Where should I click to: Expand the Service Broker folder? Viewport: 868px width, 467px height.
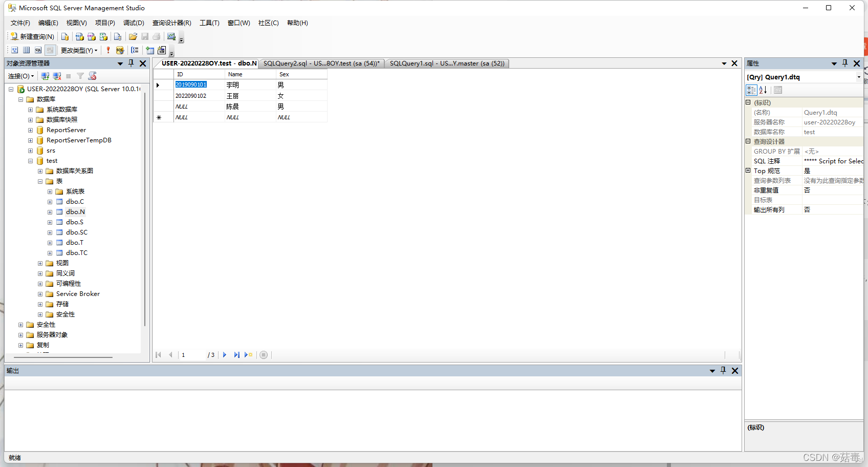tap(40, 294)
